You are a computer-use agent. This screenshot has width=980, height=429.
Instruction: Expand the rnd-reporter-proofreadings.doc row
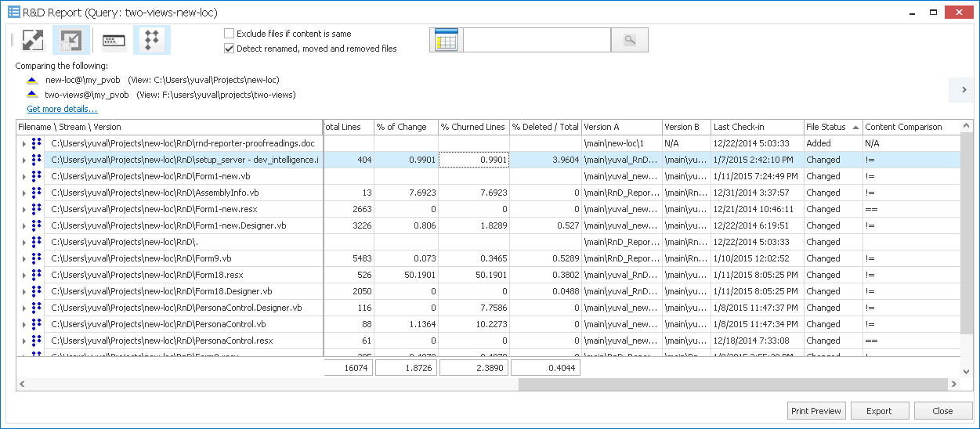tap(24, 144)
